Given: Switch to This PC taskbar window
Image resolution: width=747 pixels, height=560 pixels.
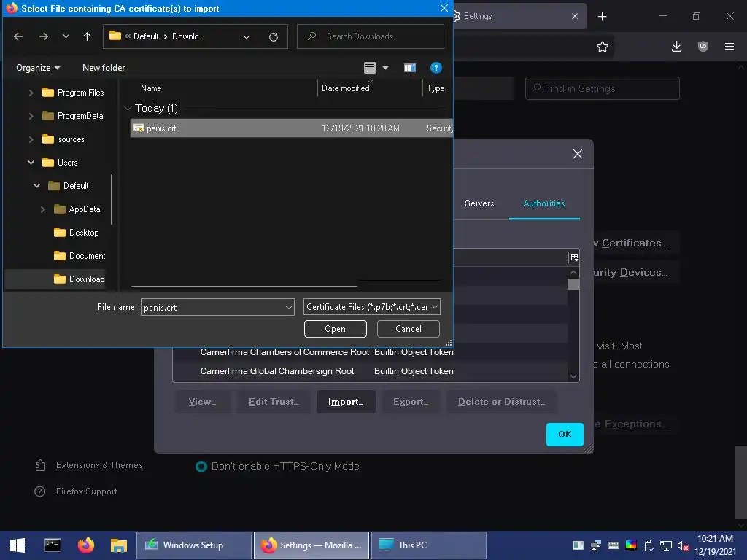Looking at the screenshot, I should pyautogui.click(x=429, y=545).
